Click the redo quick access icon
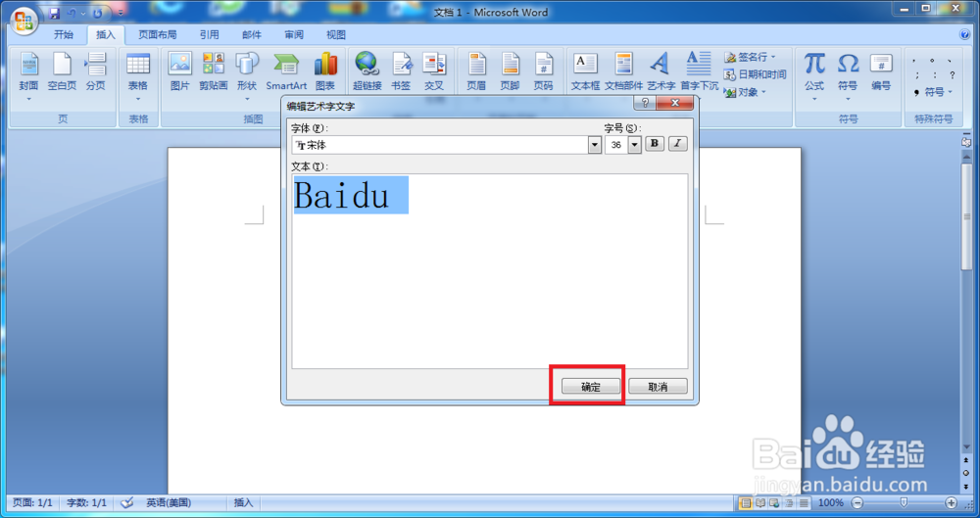 point(97,13)
